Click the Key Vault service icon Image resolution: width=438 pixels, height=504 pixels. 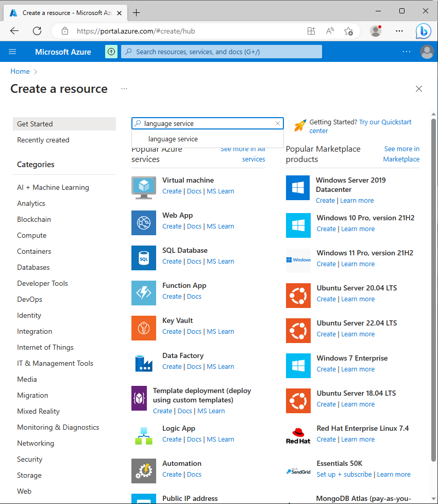[144, 328]
